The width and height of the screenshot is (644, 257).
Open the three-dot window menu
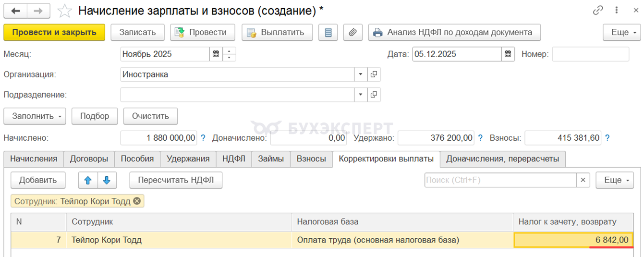[617, 10]
